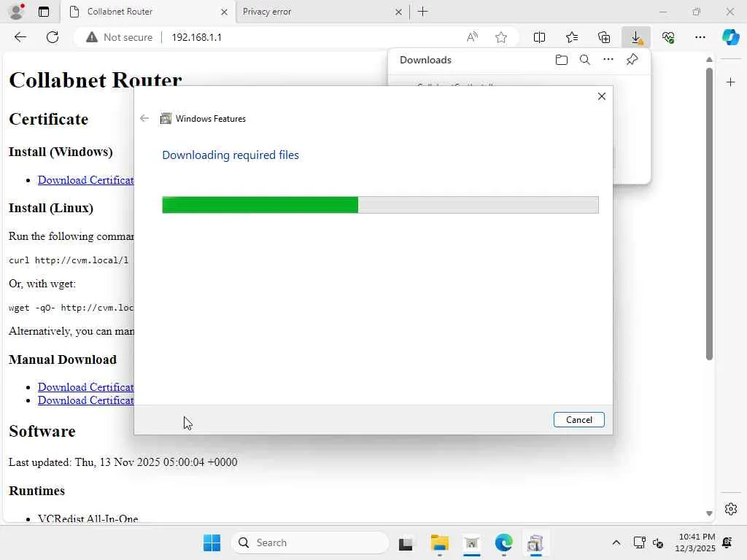
Task: Close the Collabnet Router tab
Action: coord(224,12)
